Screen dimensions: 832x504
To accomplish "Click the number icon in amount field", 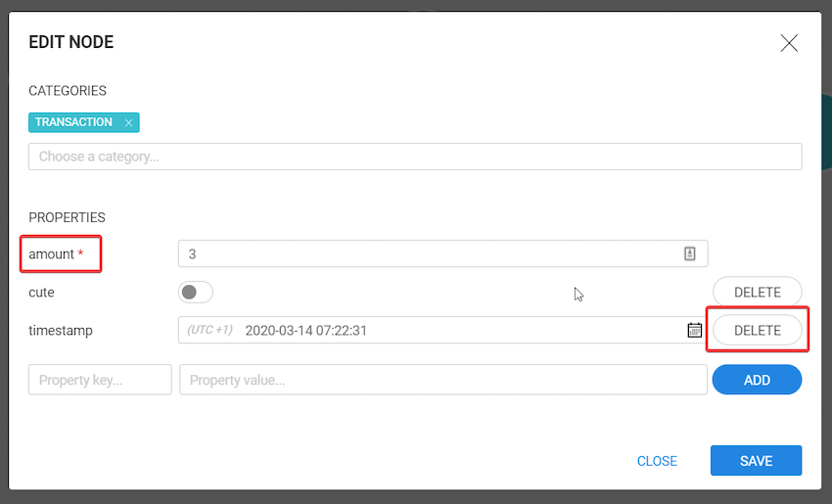I will (x=690, y=253).
